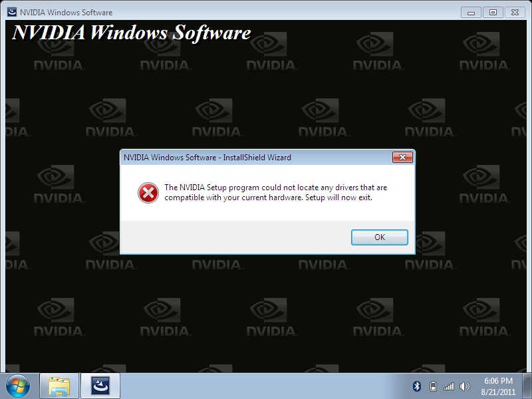Check the battery status tray icon
Screen dimensions: 532x399
(433, 386)
